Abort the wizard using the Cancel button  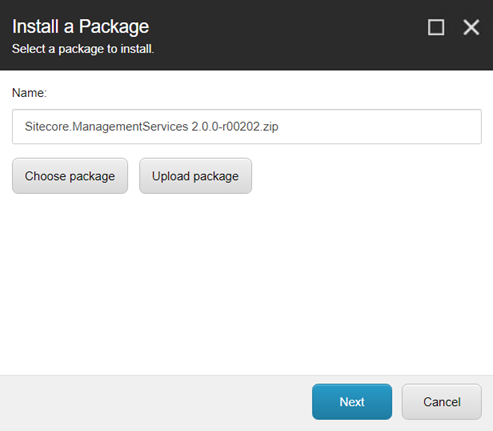tap(442, 402)
